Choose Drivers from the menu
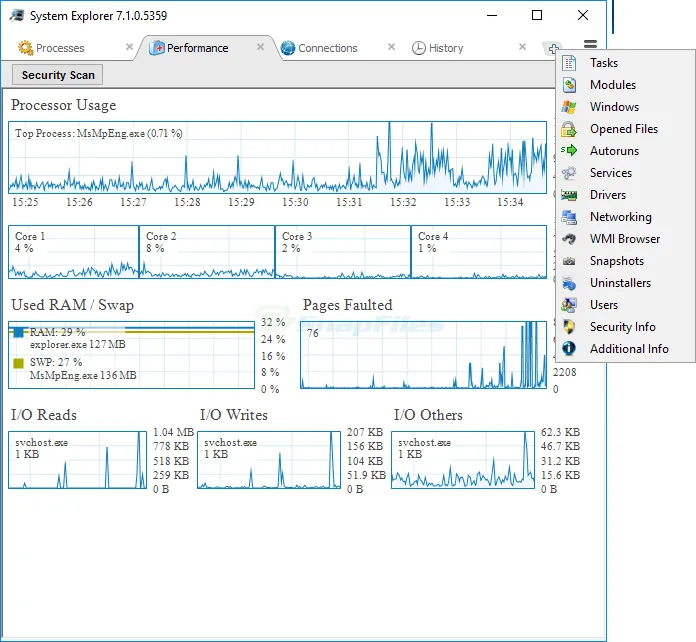This screenshot has height=642, width=696. point(625,195)
